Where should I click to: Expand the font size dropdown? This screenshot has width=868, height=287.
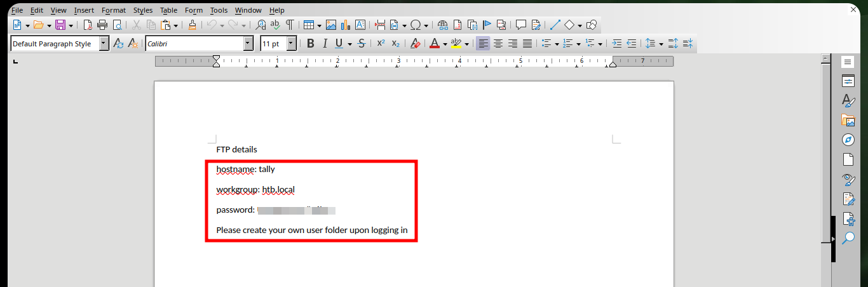click(x=292, y=43)
